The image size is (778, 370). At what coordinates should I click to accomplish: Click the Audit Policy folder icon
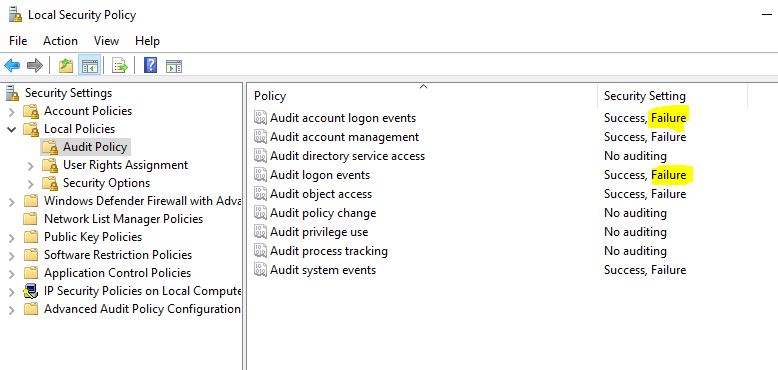tap(50, 147)
